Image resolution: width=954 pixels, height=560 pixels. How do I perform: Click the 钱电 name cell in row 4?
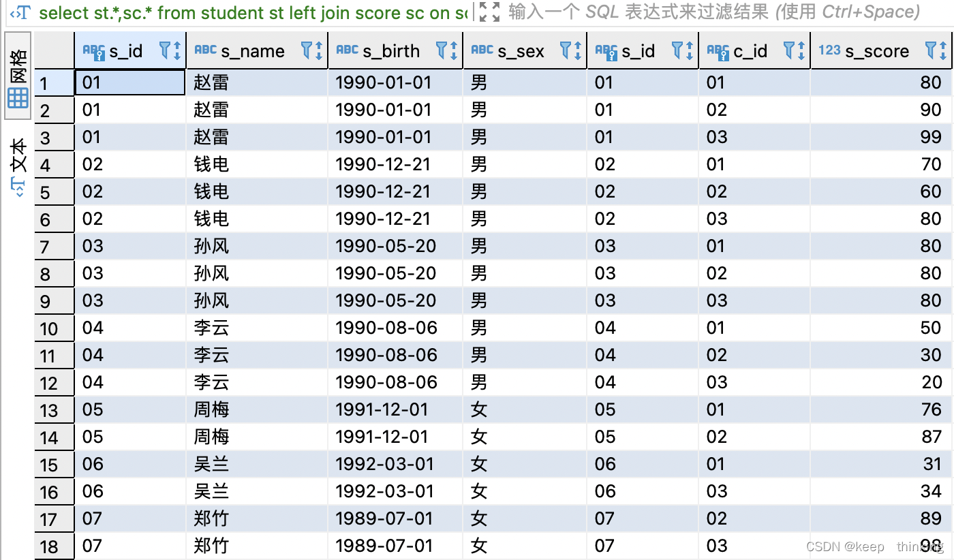click(x=257, y=164)
